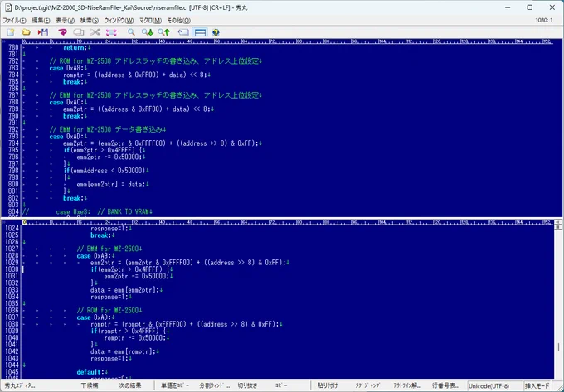Click the Find Next down-arrow icon
This screenshot has height=392, width=564.
(x=148, y=32)
